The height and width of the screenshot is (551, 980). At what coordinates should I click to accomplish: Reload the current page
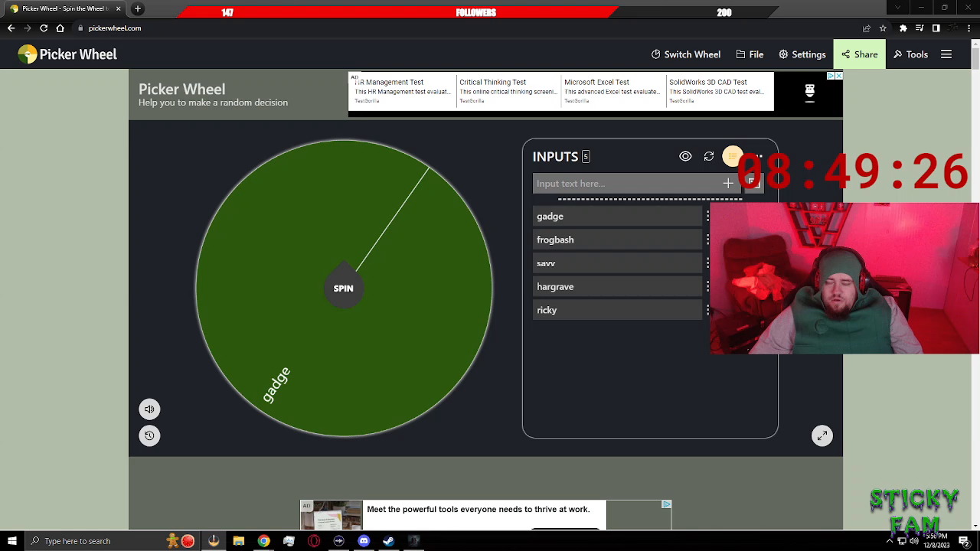[44, 28]
